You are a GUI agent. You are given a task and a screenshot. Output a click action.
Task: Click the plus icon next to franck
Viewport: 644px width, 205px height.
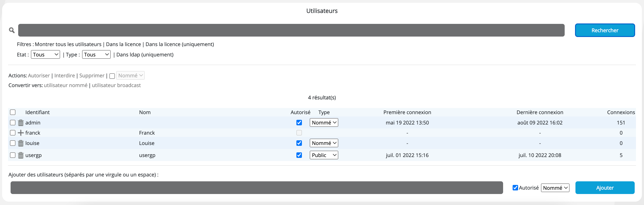pos(21,133)
